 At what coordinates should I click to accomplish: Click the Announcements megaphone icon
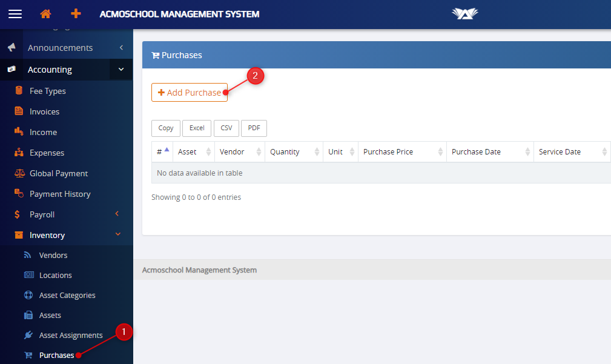click(12, 48)
